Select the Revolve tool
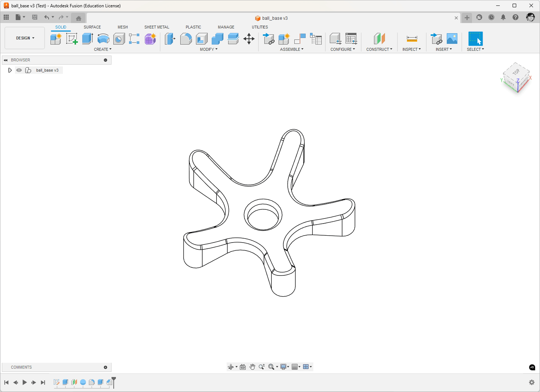 [x=103, y=39]
